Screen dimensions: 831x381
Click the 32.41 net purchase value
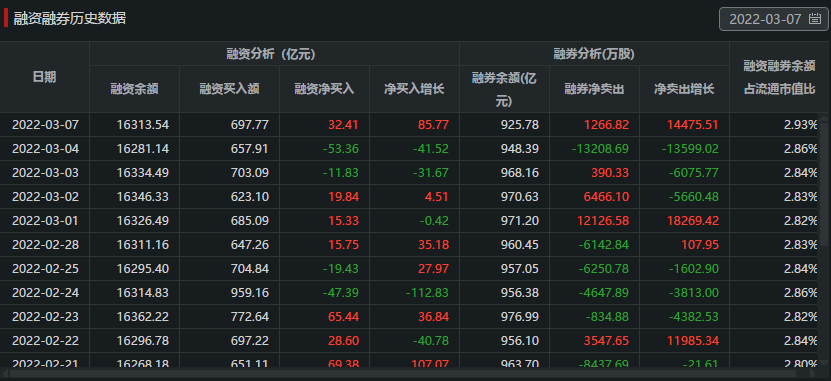coord(343,125)
